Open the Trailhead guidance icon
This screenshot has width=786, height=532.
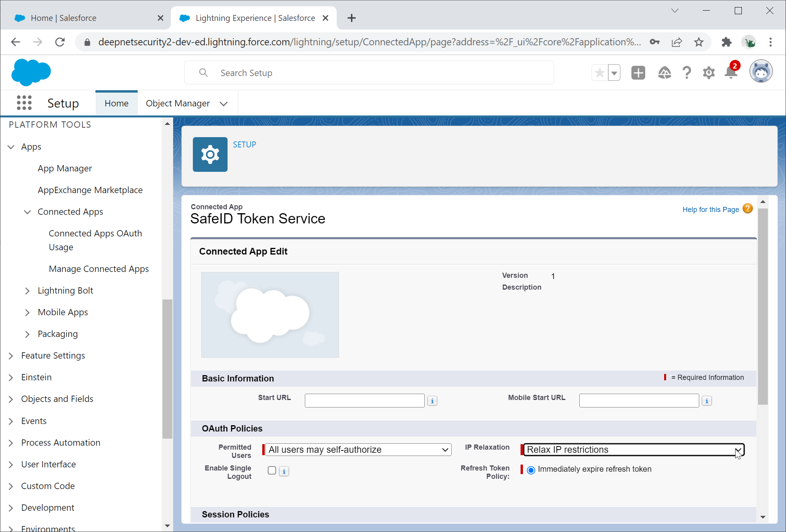tap(665, 73)
